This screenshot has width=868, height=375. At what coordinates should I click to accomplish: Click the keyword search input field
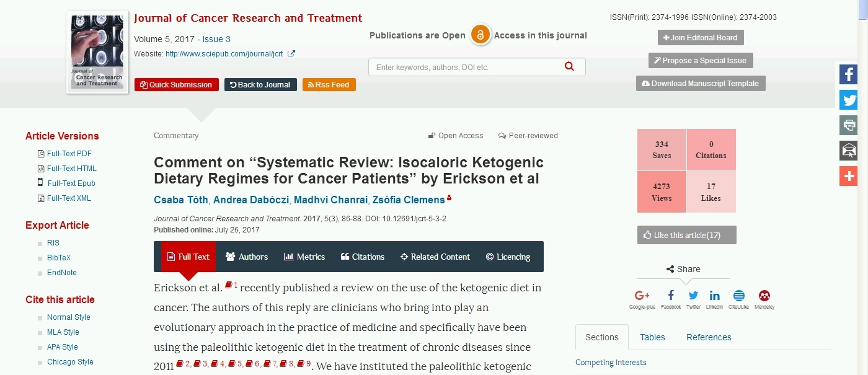[465, 67]
